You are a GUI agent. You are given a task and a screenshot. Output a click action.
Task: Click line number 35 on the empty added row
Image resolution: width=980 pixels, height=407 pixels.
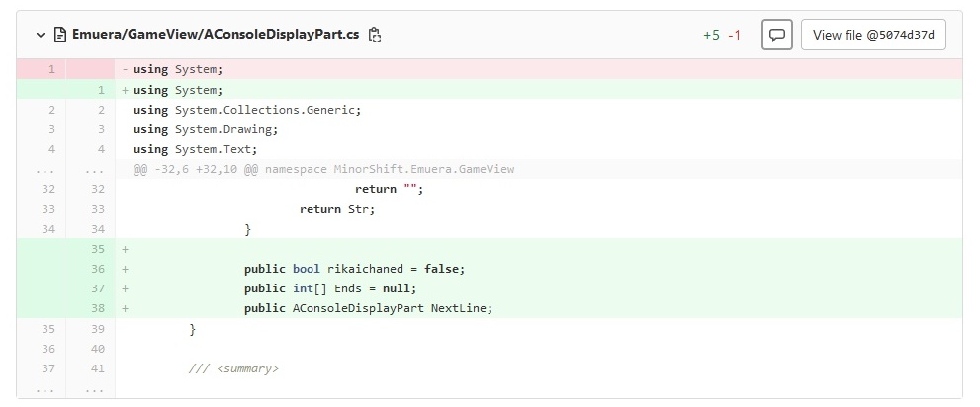coord(97,249)
